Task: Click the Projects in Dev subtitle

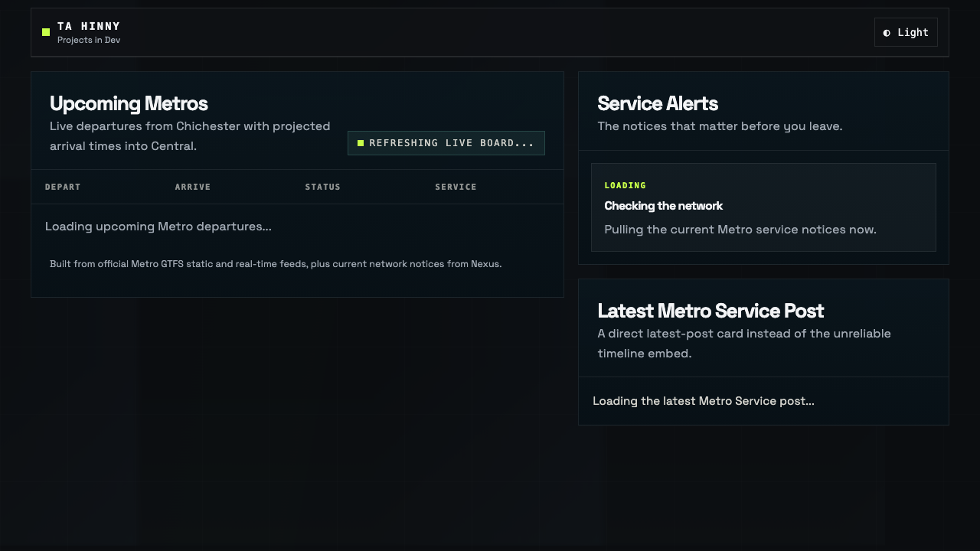Action: [x=89, y=40]
